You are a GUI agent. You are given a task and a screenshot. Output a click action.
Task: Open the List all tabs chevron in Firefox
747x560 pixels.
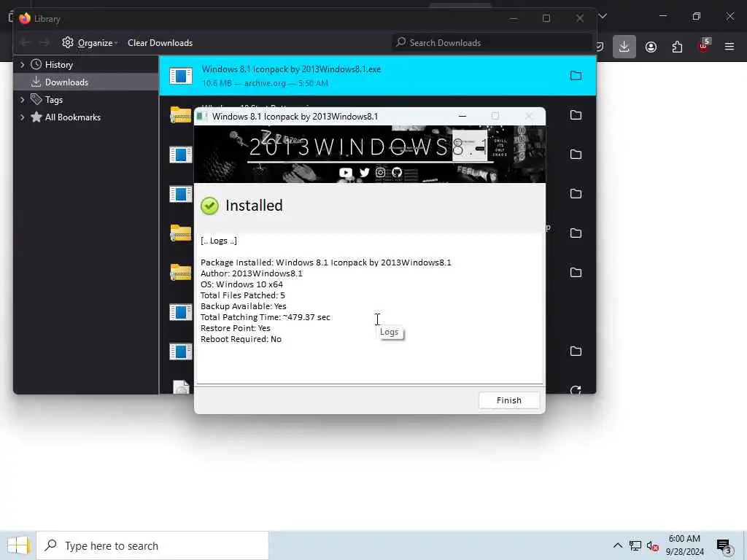(603, 16)
